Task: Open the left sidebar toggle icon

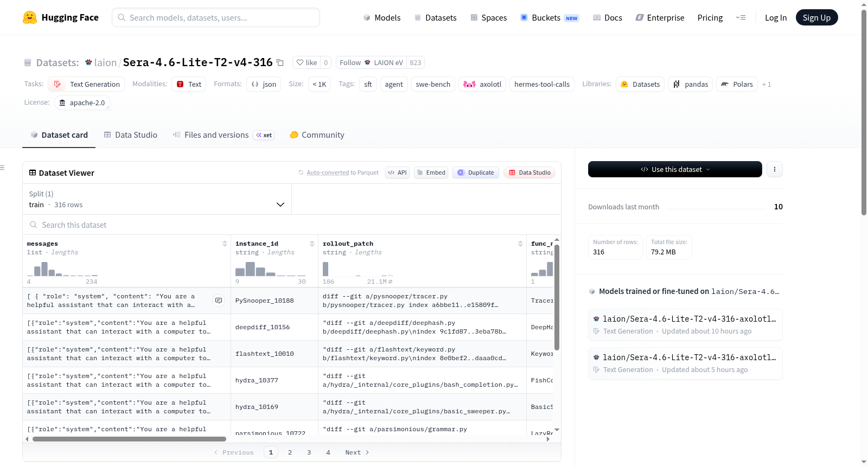Action: (2, 168)
